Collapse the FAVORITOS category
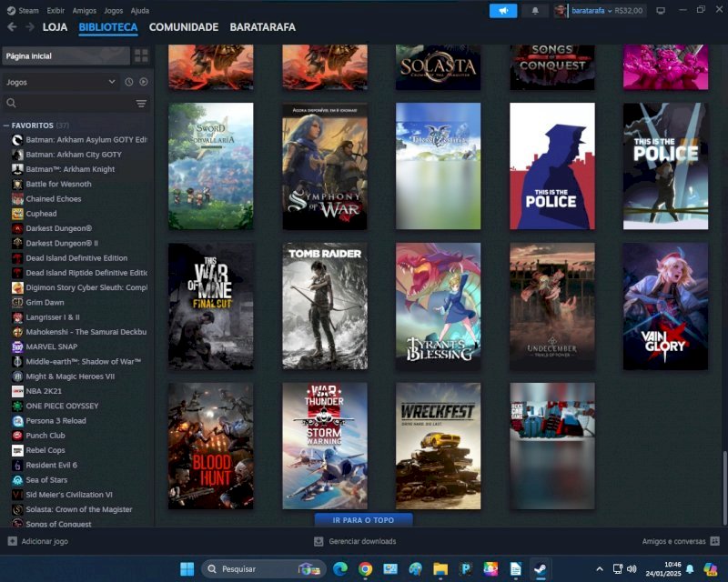 click(6, 125)
